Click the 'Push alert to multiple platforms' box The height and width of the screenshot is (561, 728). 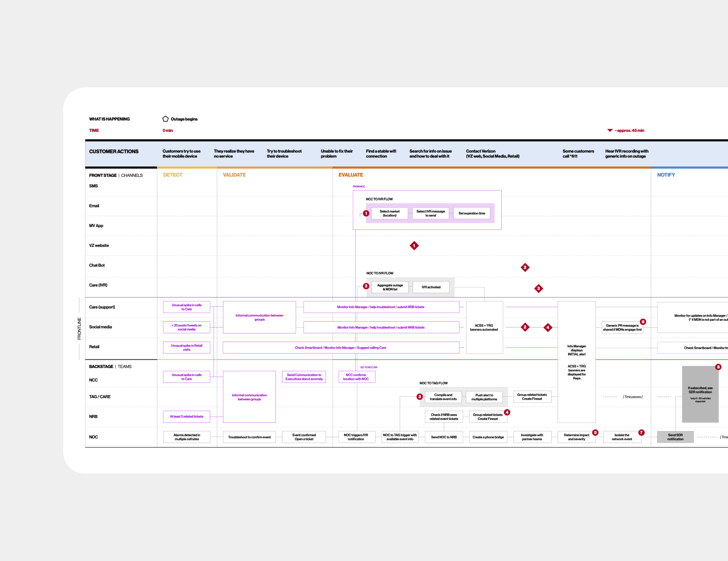pyautogui.click(x=484, y=397)
